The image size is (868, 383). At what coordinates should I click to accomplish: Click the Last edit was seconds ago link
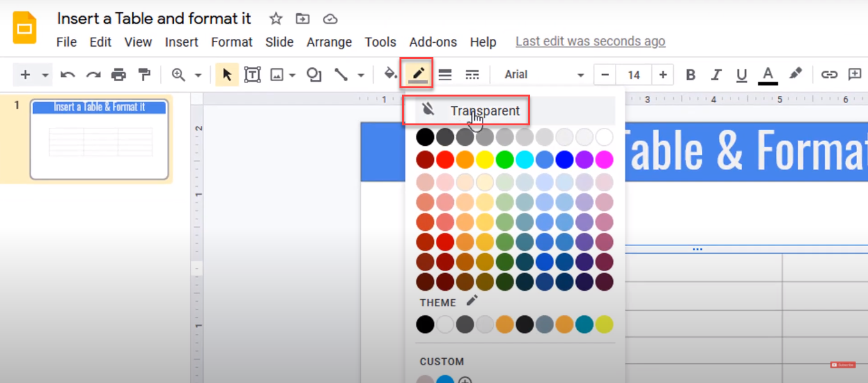pos(590,41)
